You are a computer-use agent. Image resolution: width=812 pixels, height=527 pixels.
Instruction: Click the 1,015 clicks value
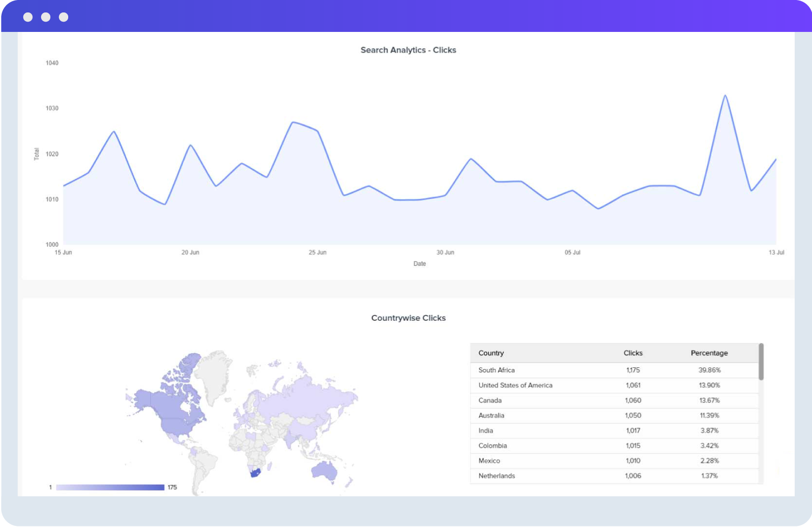coord(633,446)
